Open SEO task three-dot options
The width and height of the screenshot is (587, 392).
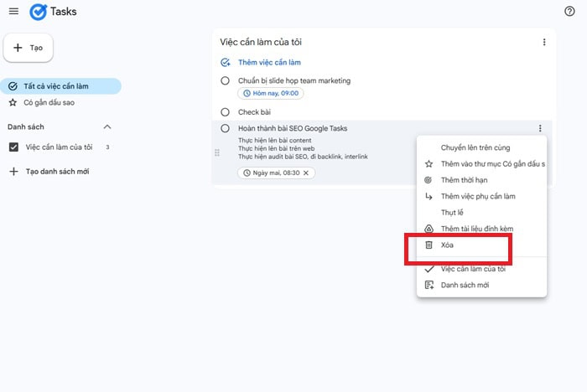540,128
